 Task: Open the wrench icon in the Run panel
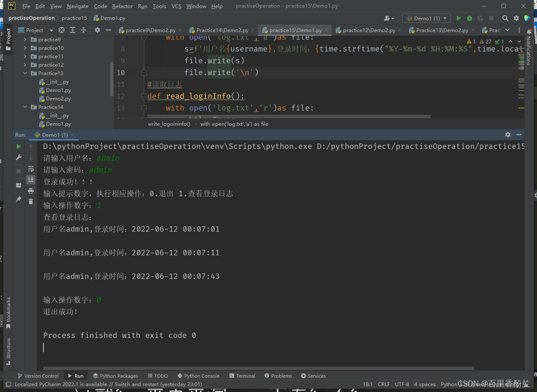19,157
